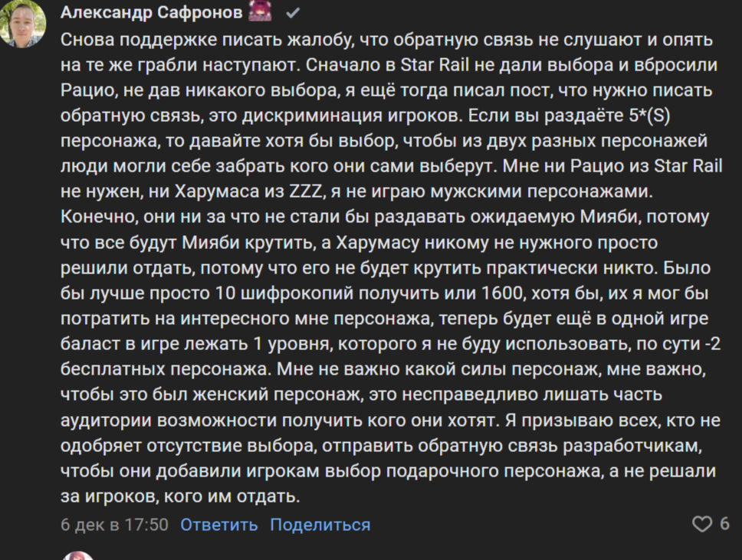Open the author name link Александр Сафронов
The image size is (742, 560).
pyautogui.click(x=152, y=12)
